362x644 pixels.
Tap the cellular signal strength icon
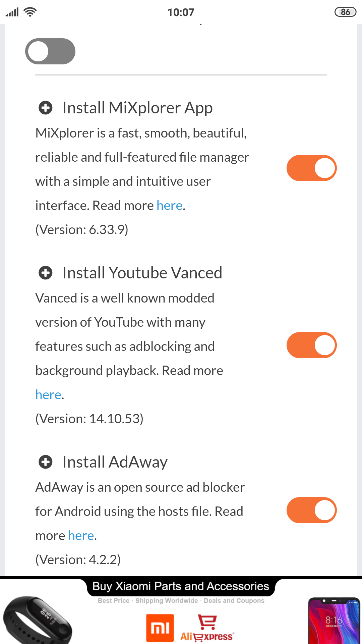12,12
